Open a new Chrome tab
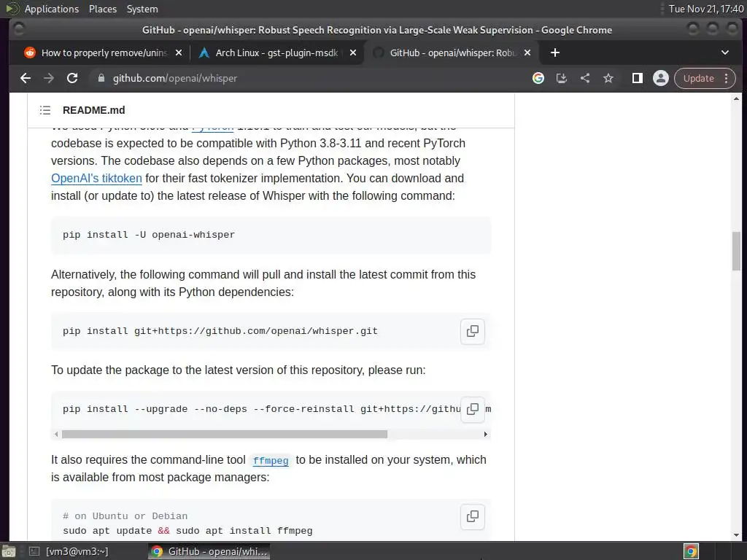This screenshot has width=747, height=560. pyautogui.click(x=555, y=52)
